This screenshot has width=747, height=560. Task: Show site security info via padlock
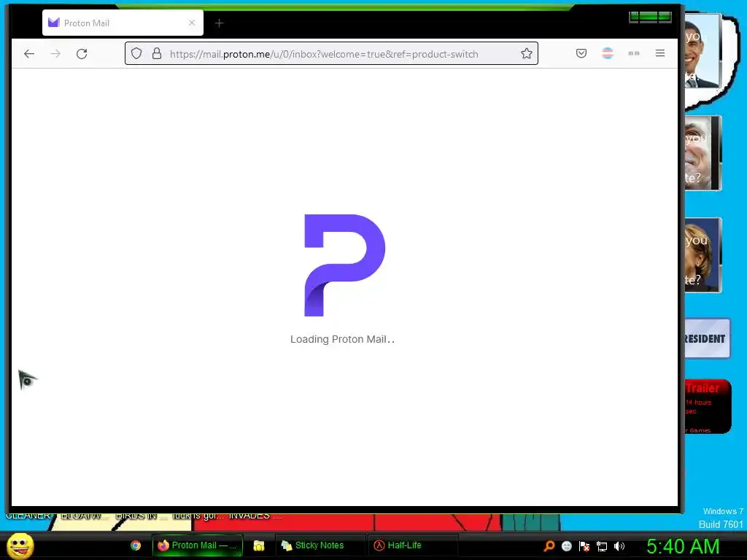(x=157, y=53)
